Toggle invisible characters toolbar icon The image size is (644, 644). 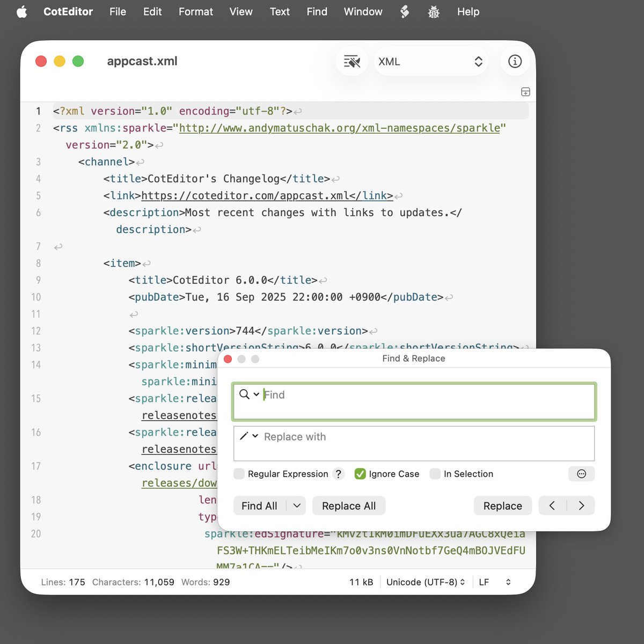click(x=352, y=62)
